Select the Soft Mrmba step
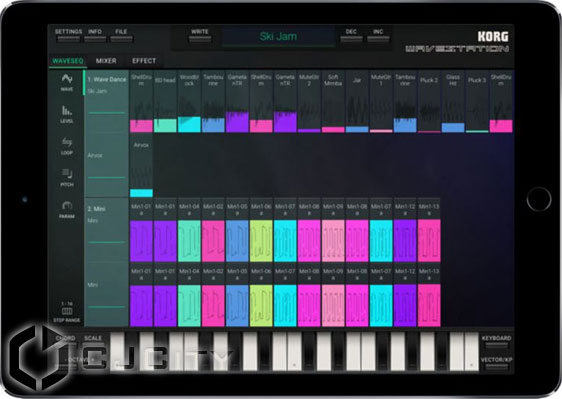The height and width of the screenshot is (399, 562). (333, 101)
